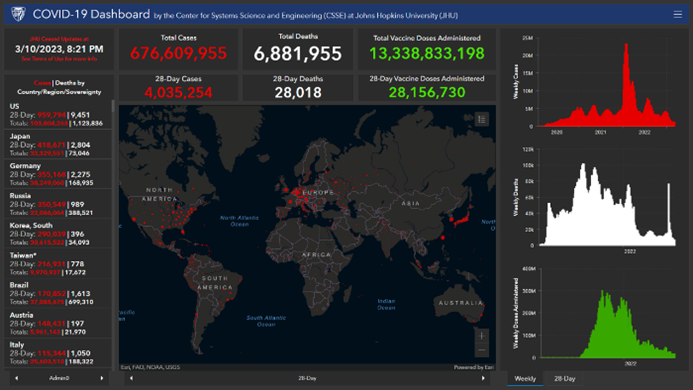Viewport: 693px width, 390px height.
Task: Open the hamburger menu in header
Action: (x=678, y=15)
